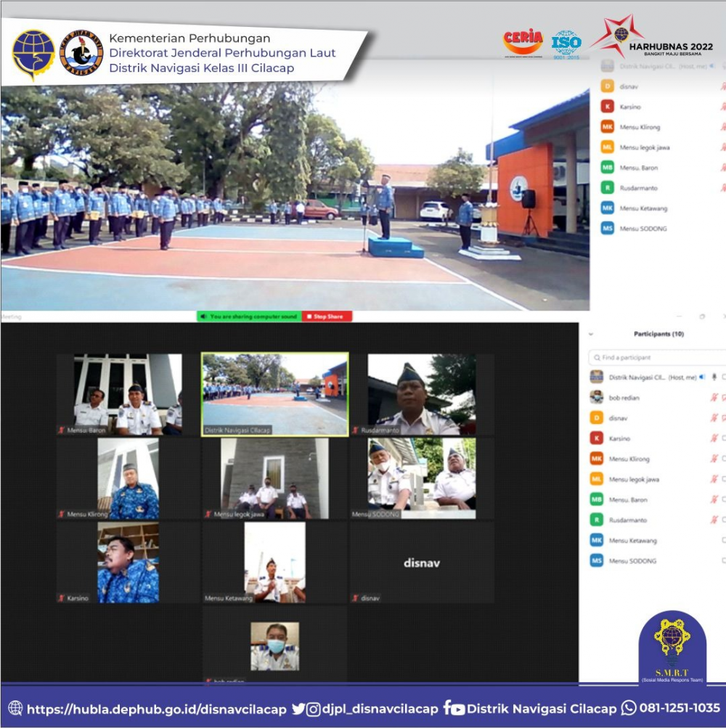
Task: Click the host avatar in the Participants (10) panel
Action: click(x=596, y=377)
